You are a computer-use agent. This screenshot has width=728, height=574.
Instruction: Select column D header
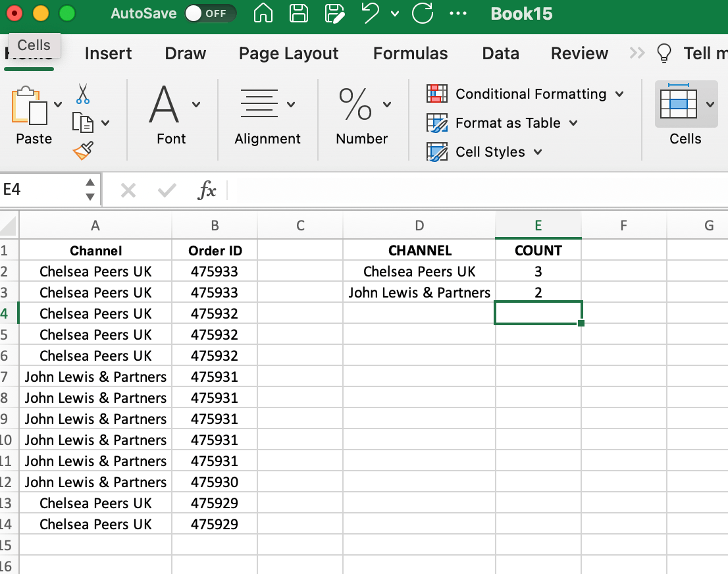point(419,226)
